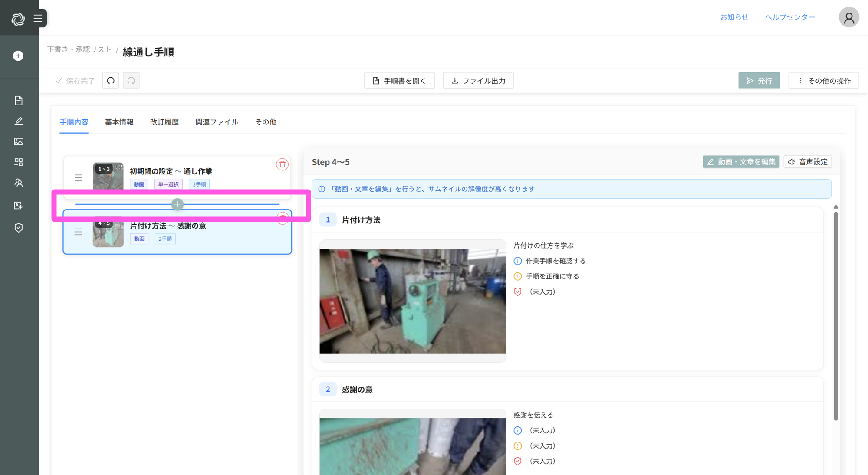868x475 pixels.
Task: Click the hamburger menu icon in top-left
Action: coord(38,18)
